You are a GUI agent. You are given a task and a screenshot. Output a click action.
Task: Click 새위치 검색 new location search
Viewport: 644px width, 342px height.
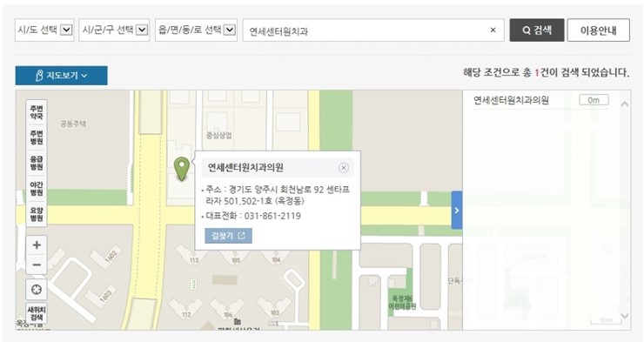(x=37, y=313)
